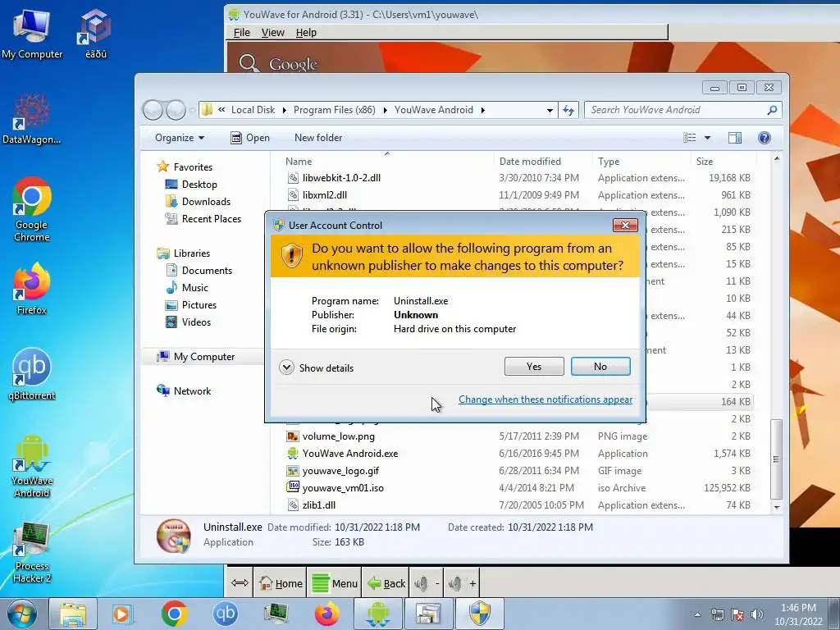Select Recent Places under Favorites
The width and height of the screenshot is (840, 630).
coord(211,218)
